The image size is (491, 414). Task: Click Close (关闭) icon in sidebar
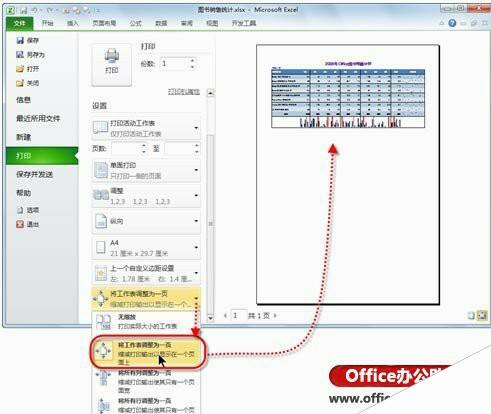(20, 83)
